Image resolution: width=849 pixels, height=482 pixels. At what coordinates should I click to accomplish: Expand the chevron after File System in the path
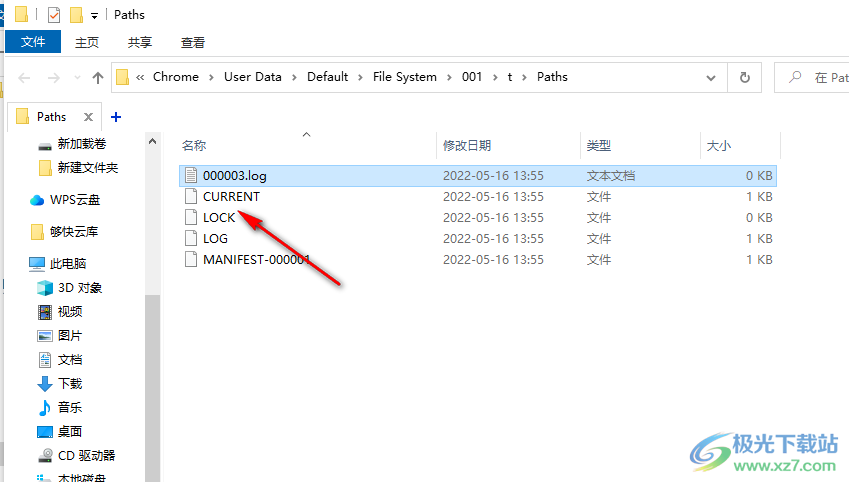tap(449, 77)
